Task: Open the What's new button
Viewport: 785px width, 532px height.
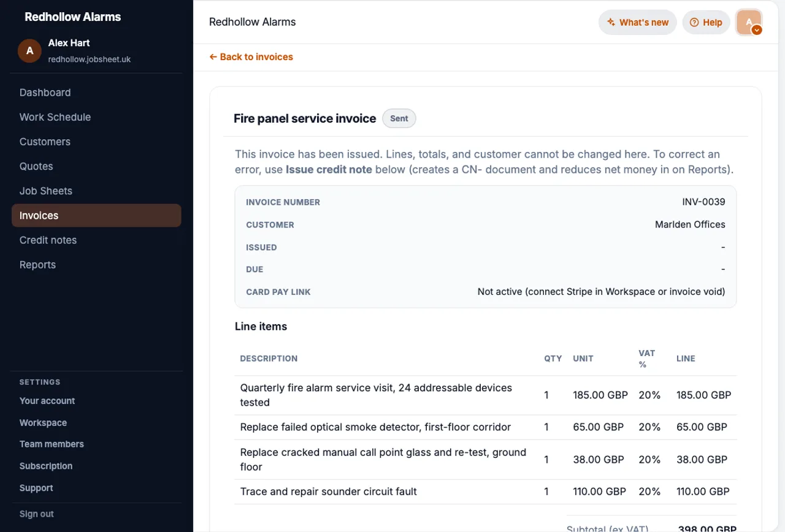Action: pyautogui.click(x=638, y=22)
